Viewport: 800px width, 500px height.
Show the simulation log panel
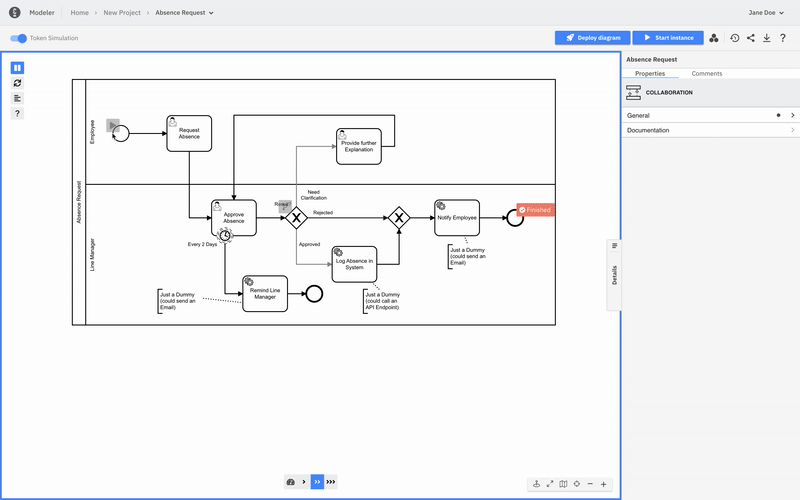pyautogui.click(x=18, y=98)
